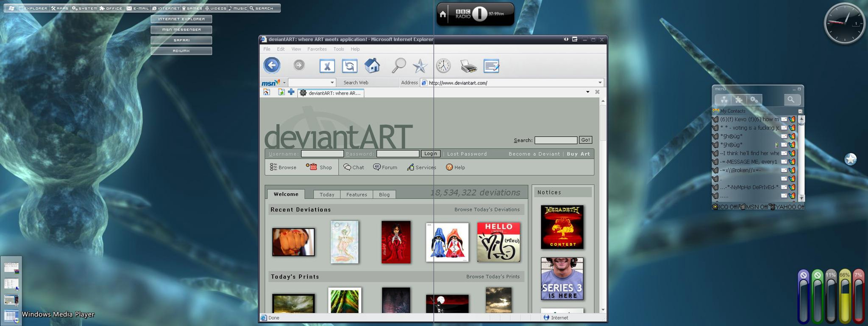Click the deviantART Search input field

[x=556, y=140]
